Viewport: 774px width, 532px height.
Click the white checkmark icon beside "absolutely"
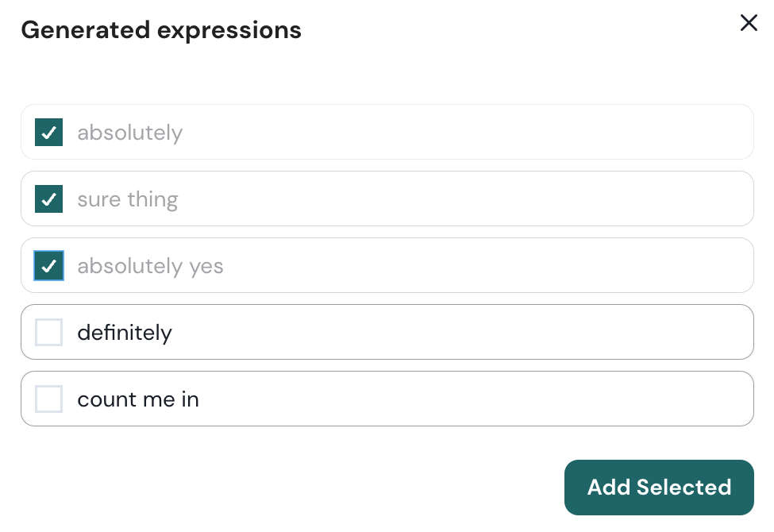click(49, 133)
